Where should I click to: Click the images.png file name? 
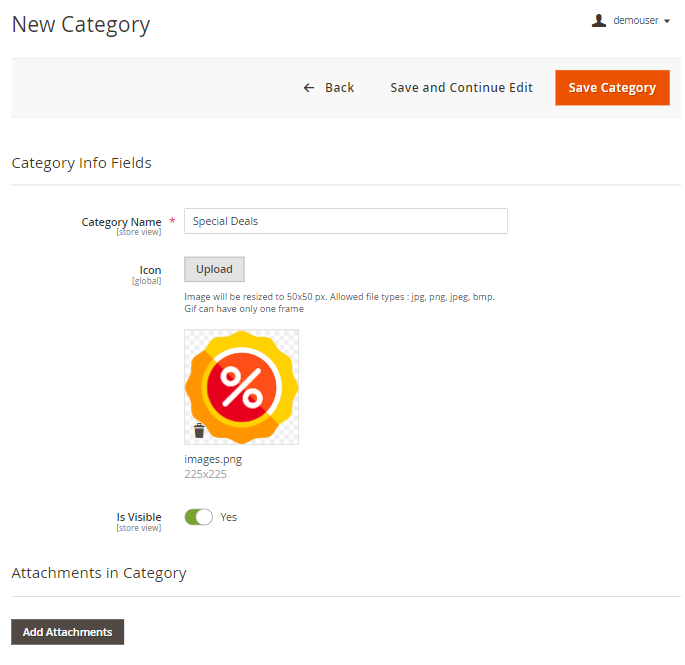(x=213, y=459)
